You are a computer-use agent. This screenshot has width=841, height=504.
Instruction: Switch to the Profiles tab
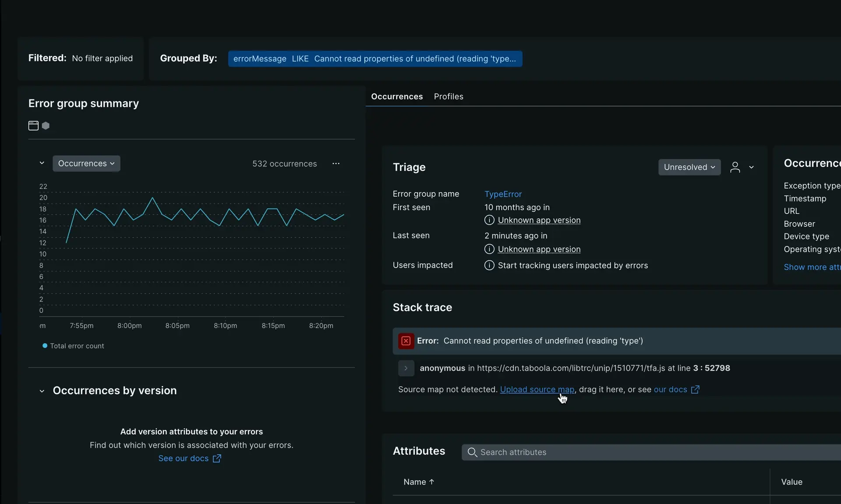click(448, 96)
